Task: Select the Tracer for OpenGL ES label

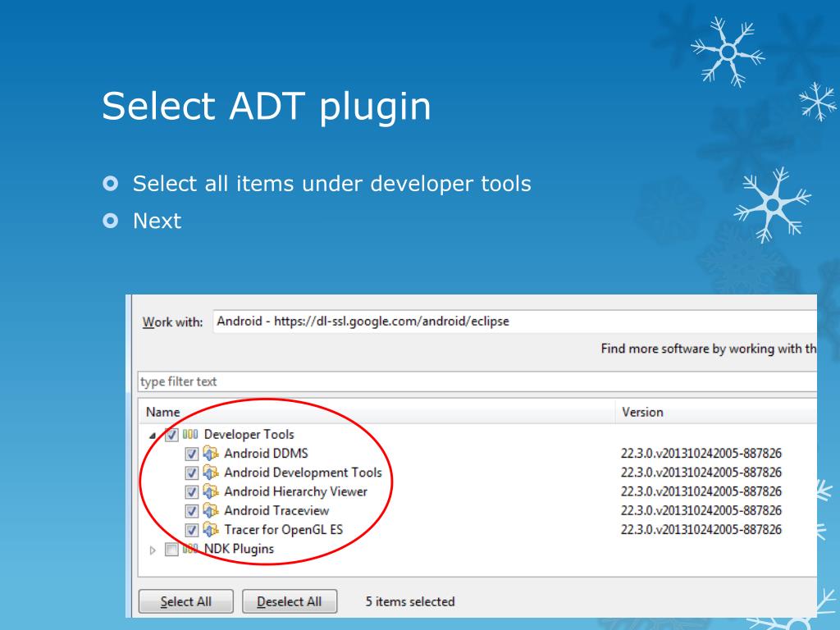Action: 283,530
